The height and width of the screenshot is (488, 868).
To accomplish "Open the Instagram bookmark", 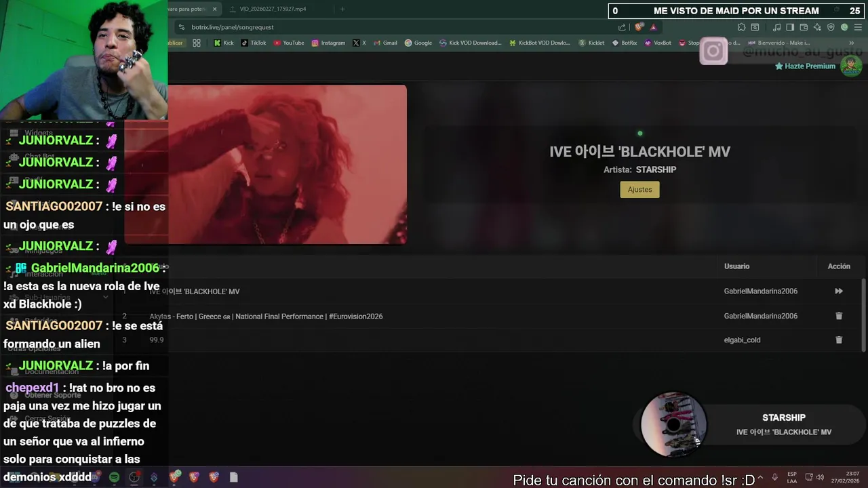I will 328,43.
